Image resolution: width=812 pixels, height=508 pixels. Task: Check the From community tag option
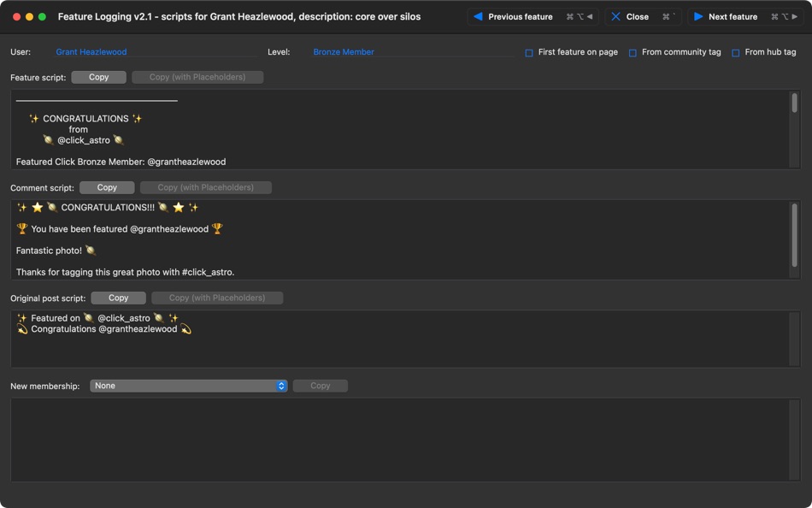point(633,51)
